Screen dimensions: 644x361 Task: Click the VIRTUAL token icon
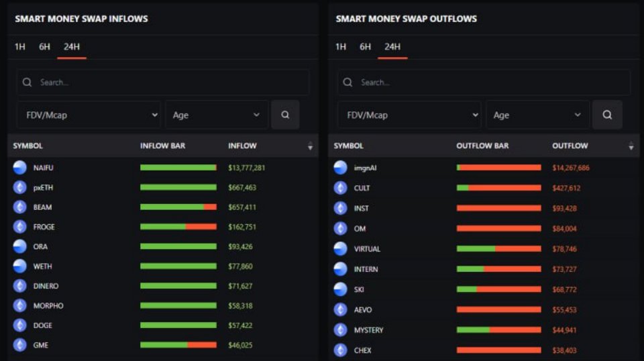[341, 249]
